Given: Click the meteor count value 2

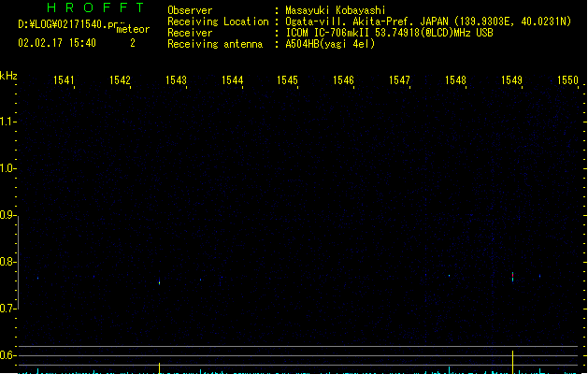Looking at the screenshot, I should tap(133, 43).
